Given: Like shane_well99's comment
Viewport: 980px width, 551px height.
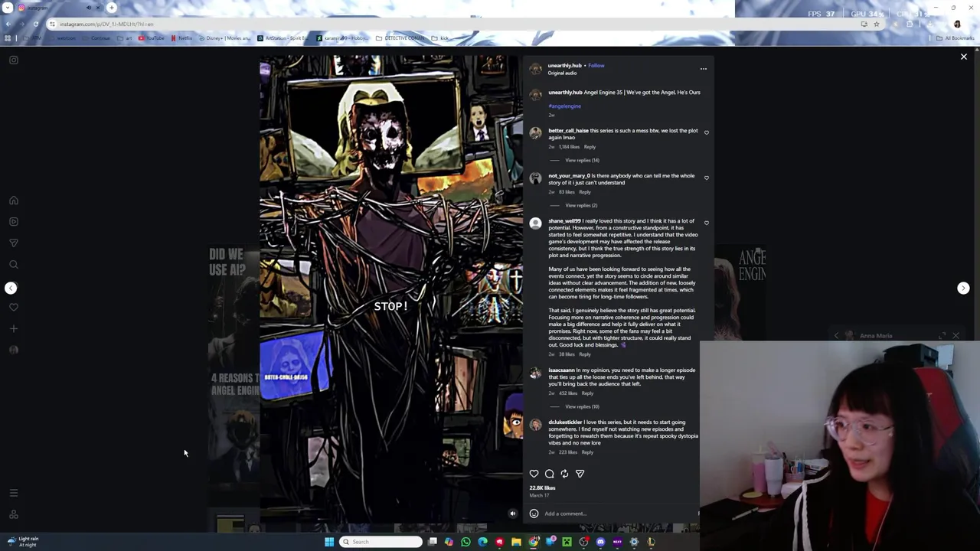Looking at the screenshot, I should 706,223.
